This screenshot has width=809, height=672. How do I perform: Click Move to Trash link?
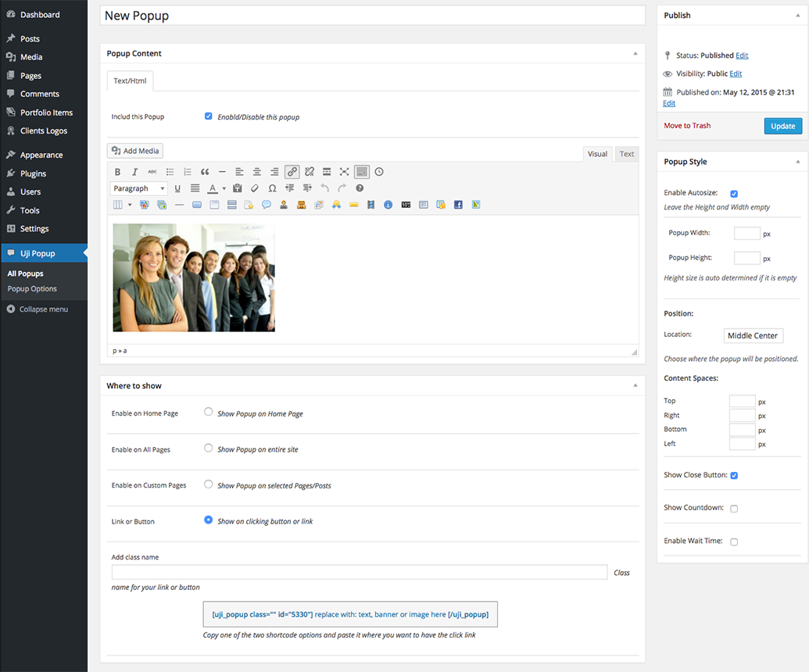(687, 126)
